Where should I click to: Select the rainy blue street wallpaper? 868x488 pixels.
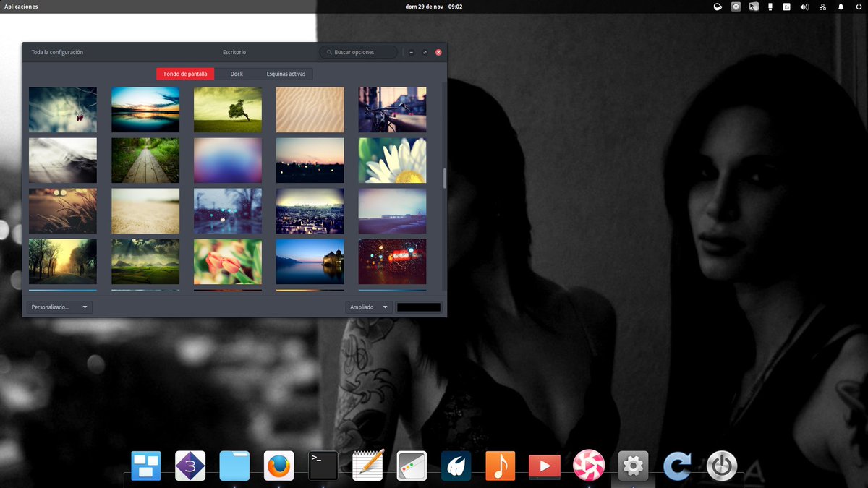click(228, 211)
